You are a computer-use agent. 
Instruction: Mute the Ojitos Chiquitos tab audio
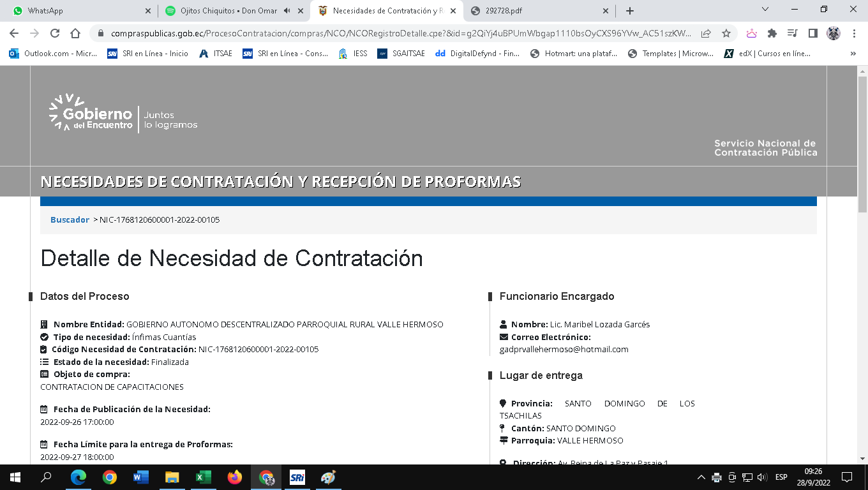click(x=287, y=11)
